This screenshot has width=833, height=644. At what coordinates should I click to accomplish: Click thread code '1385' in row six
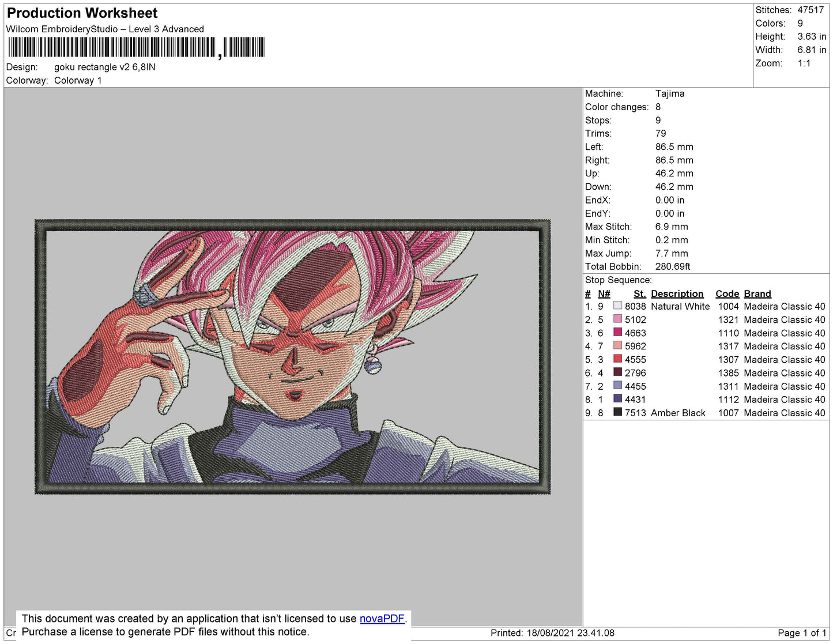pos(728,373)
